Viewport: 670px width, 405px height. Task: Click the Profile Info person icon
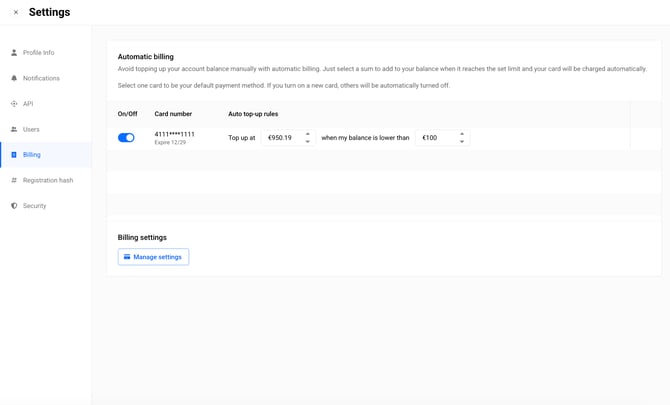click(14, 53)
